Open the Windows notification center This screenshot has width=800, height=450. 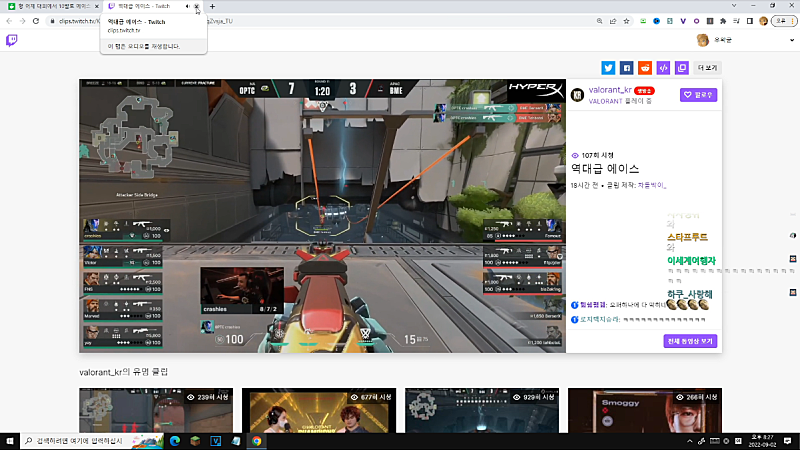[x=787, y=441]
